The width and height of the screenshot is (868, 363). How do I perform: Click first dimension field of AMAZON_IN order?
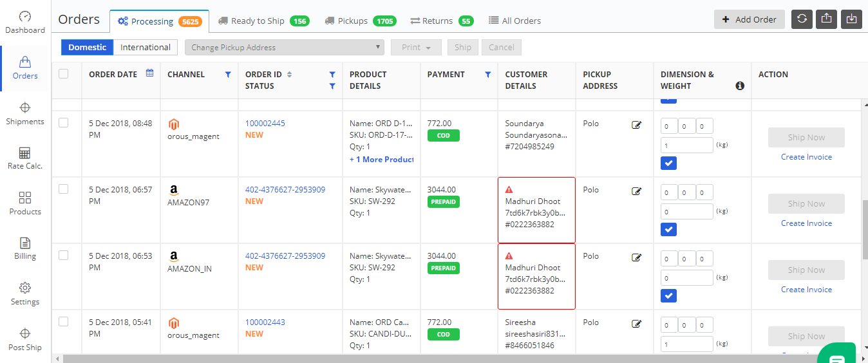click(669, 259)
